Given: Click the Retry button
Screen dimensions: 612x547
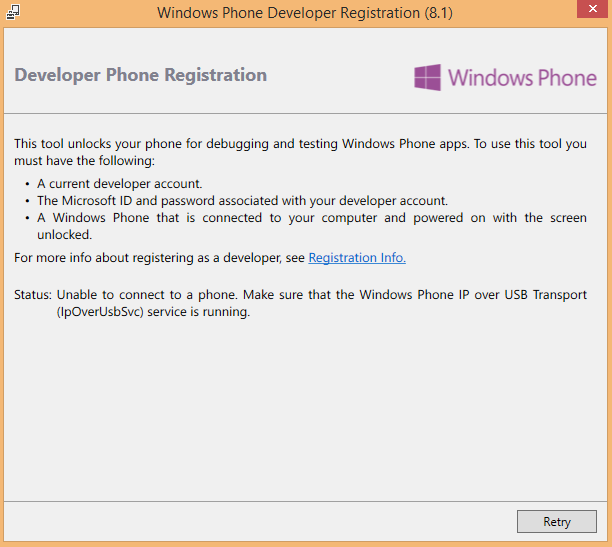Looking at the screenshot, I should (x=557, y=521).
